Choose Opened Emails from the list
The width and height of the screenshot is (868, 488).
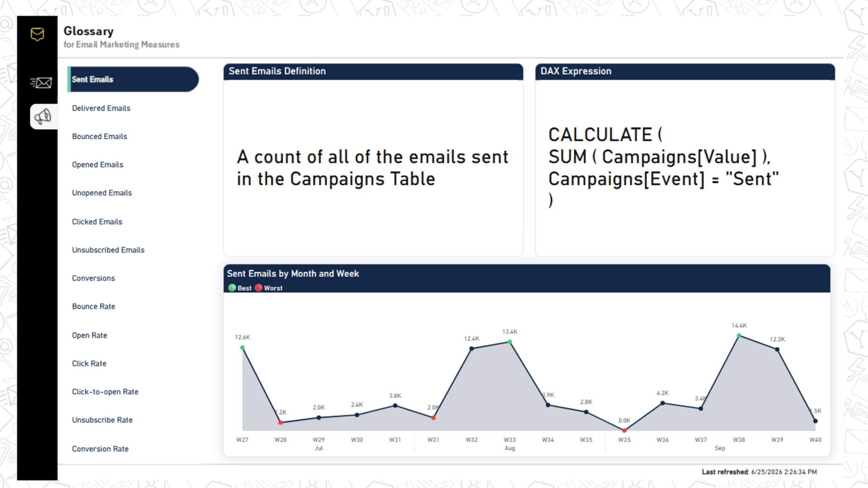pyautogui.click(x=98, y=165)
